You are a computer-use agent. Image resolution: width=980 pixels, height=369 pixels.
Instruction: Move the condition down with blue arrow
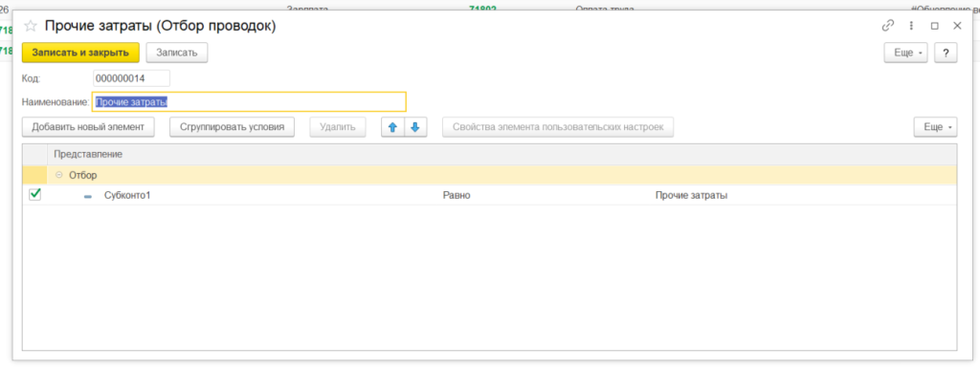415,127
